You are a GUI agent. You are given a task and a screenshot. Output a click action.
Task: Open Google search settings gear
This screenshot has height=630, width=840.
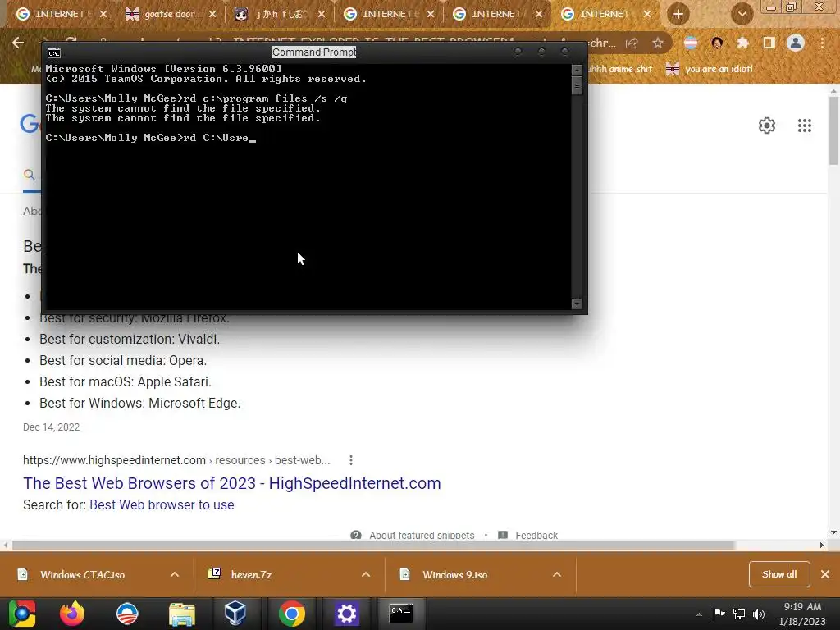[767, 126]
